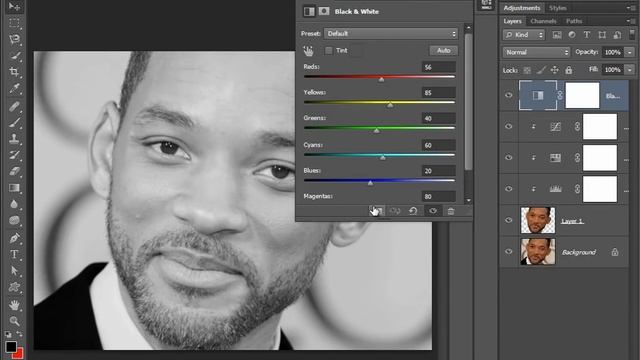
Task: Select the Gradient tool
Action: [x=14, y=188]
